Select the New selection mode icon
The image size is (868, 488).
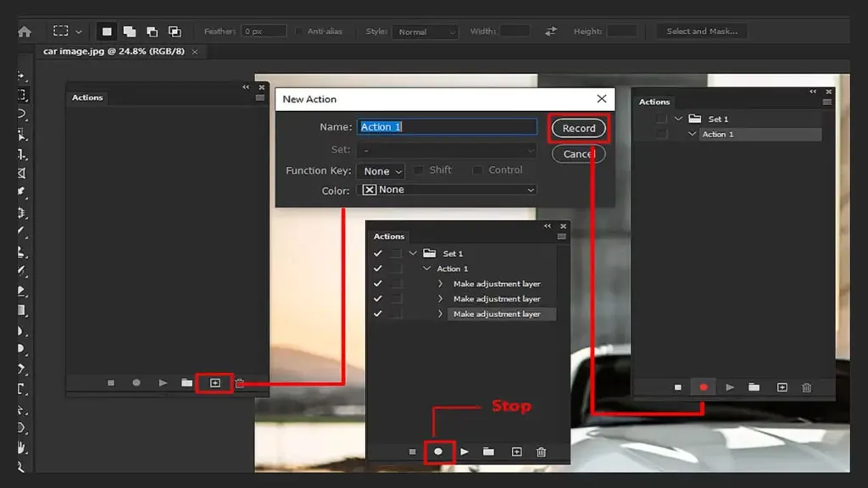pyautogui.click(x=107, y=31)
